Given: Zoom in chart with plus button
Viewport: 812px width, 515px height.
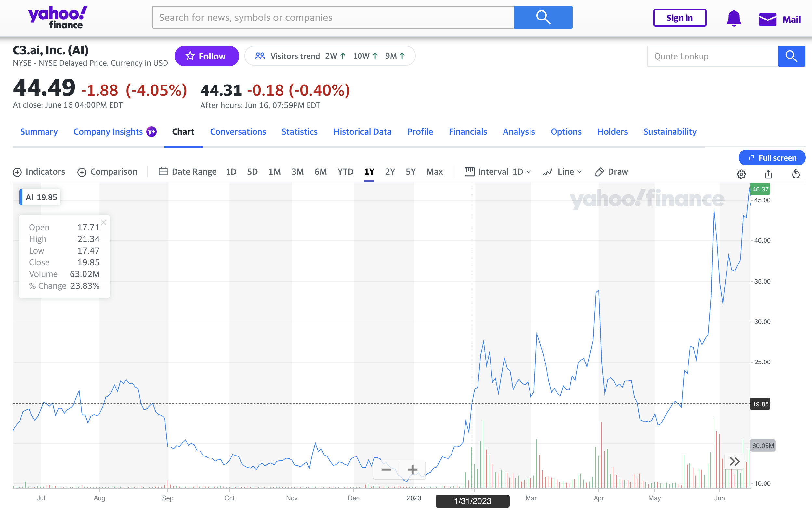Looking at the screenshot, I should [x=412, y=469].
